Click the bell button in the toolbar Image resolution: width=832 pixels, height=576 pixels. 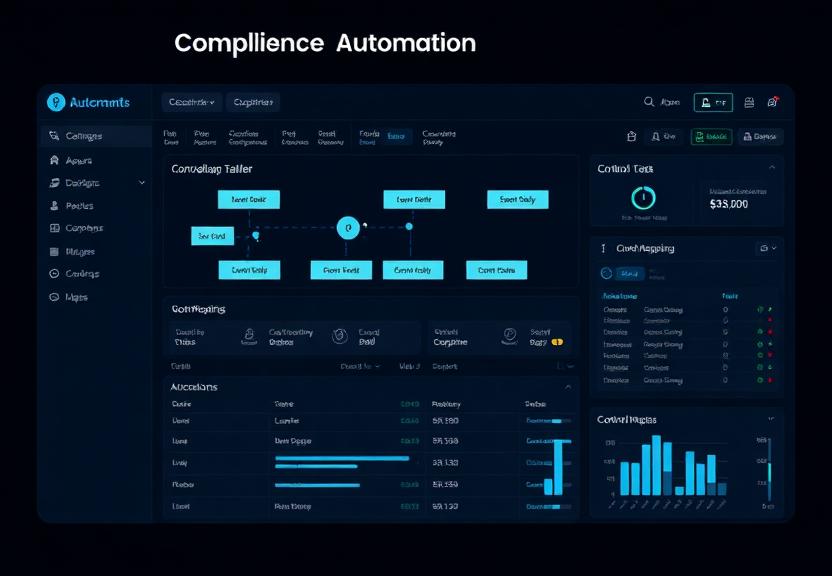pyautogui.click(x=664, y=137)
